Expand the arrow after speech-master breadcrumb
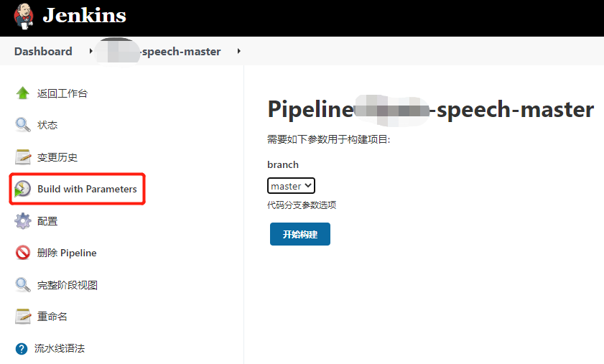 point(239,51)
